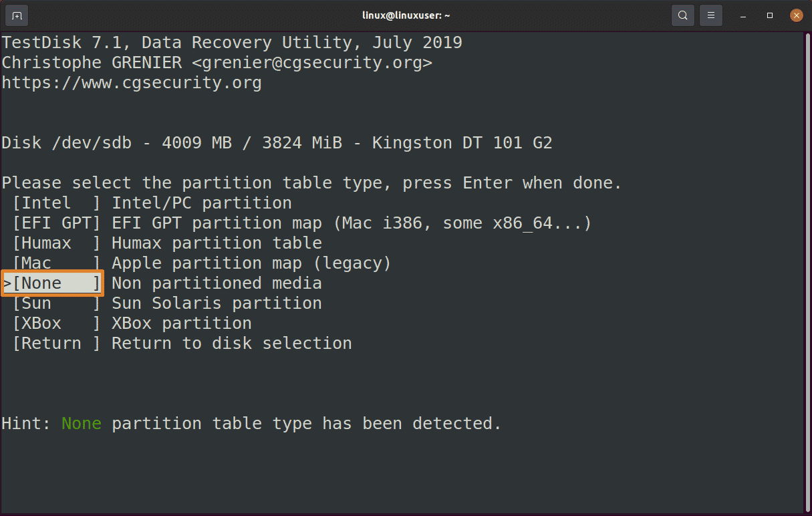Select the highlighted None option
This screenshot has width=812, height=516.
point(53,283)
